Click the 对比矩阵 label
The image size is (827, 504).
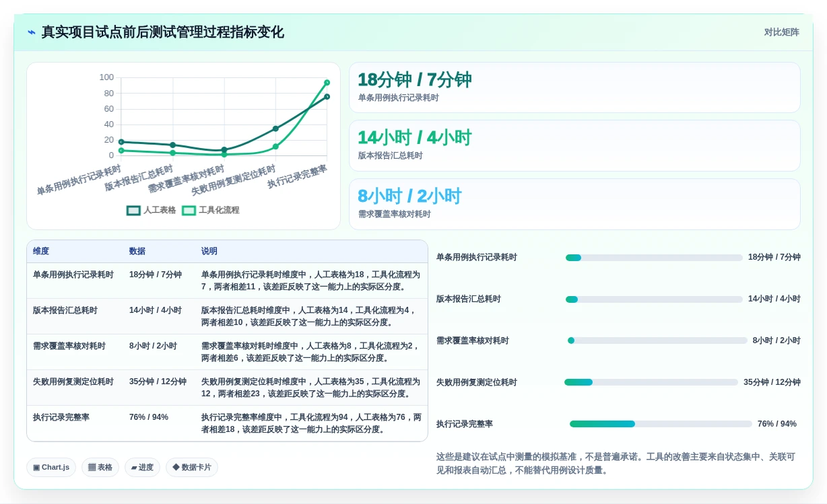[x=781, y=32]
